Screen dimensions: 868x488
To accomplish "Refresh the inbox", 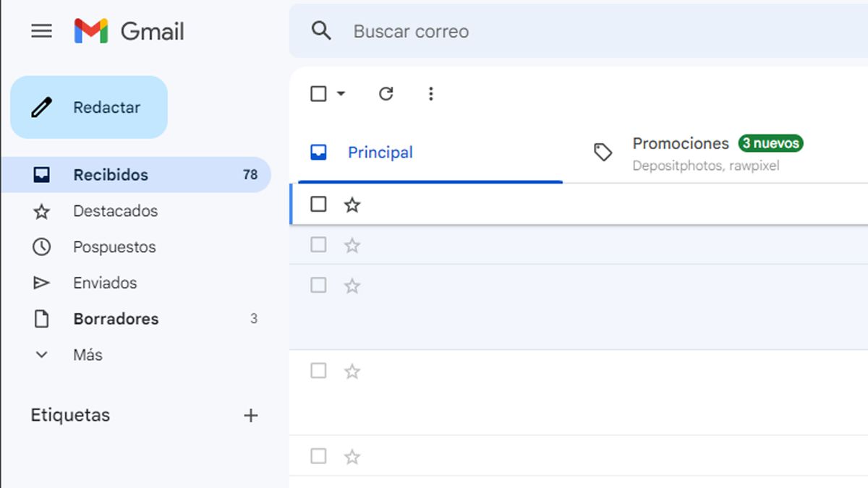I will (x=387, y=93).
